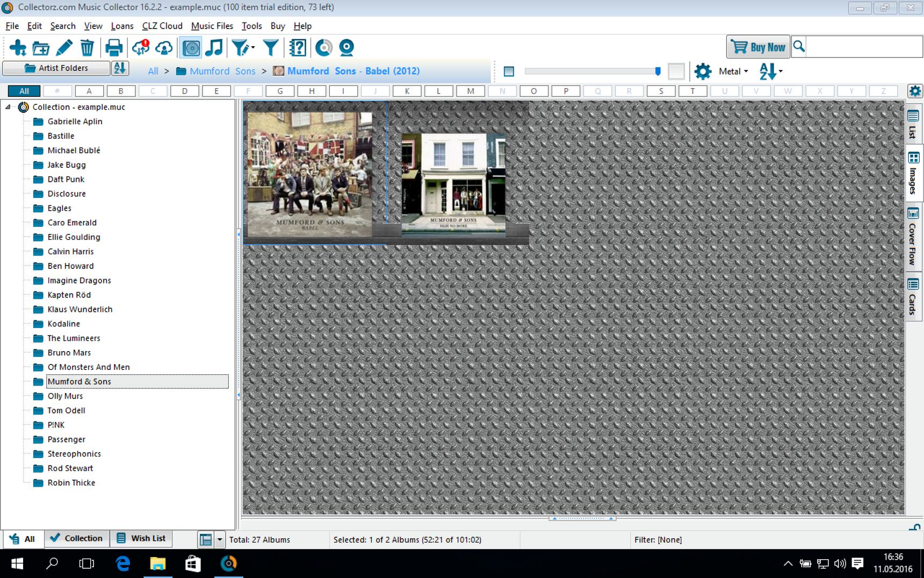Show the Wish List tab button
Image resolution: width=924 pixels, height=578 pixels.
point(141,538)
